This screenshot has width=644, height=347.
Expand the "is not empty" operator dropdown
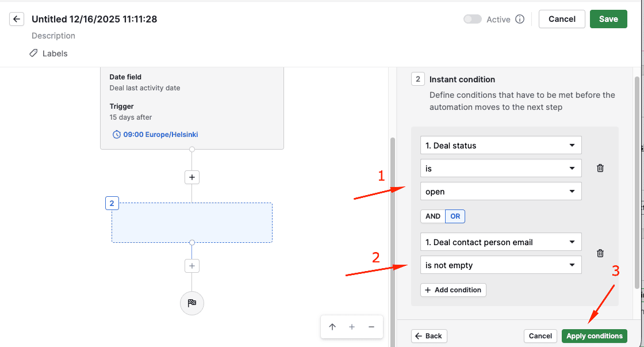click(501, 265)
